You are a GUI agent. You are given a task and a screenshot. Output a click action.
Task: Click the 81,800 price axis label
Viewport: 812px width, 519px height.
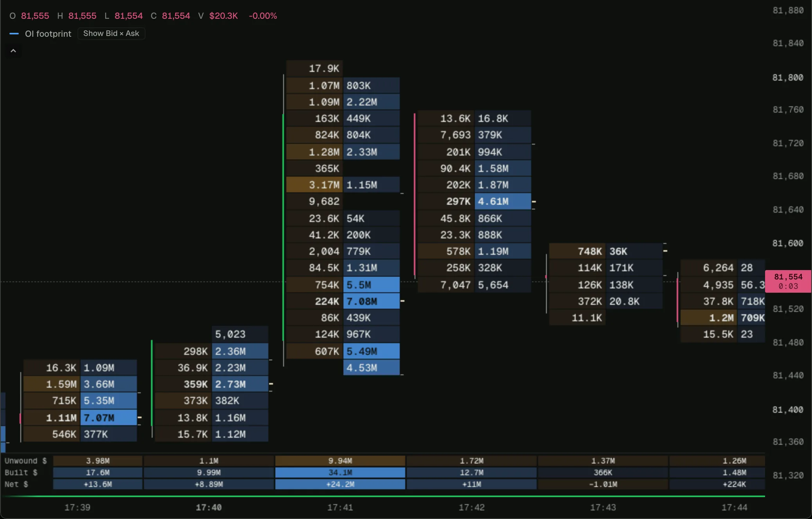coord(788,77)
